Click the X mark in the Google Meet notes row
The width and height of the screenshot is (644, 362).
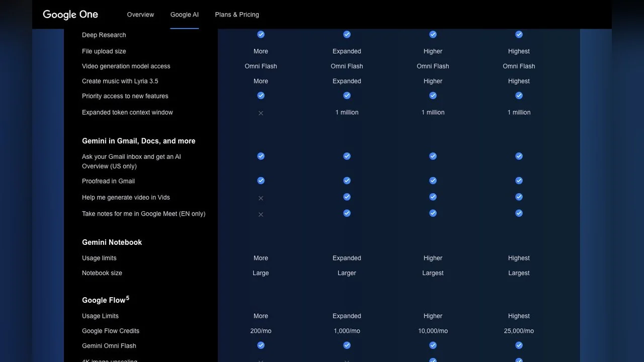261,215
